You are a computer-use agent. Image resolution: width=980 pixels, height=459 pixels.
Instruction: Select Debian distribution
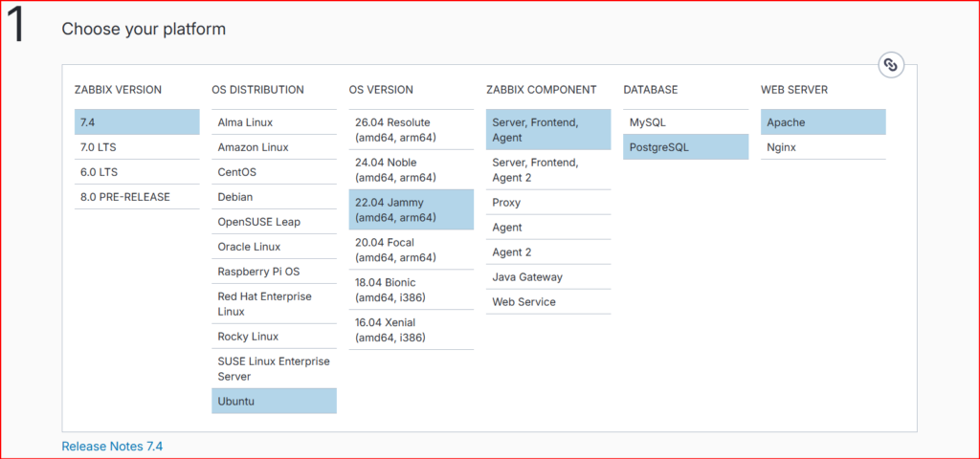pos(274,197)
